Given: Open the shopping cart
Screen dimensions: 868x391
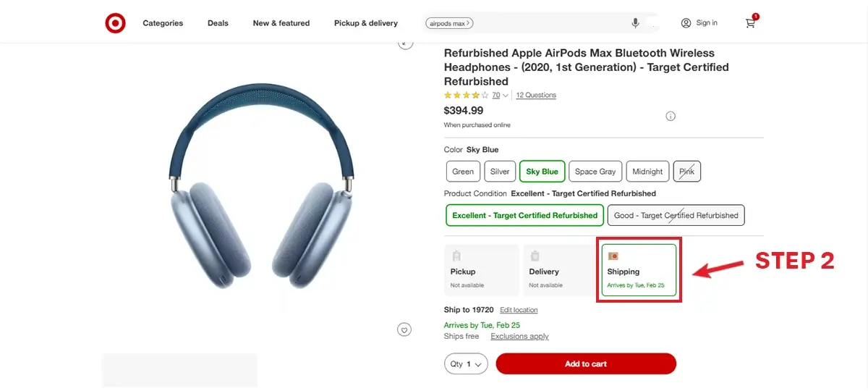Looking at the screenshot, I should (750, 23).
